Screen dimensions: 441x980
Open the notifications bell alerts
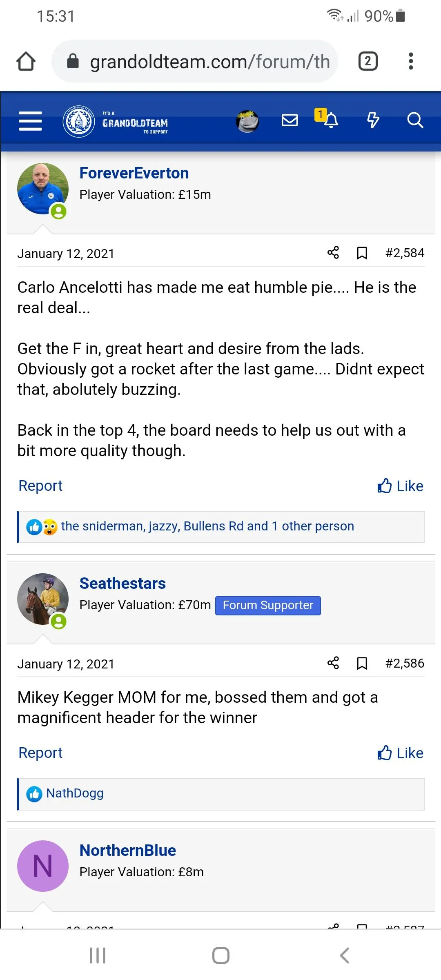[331, 120]
